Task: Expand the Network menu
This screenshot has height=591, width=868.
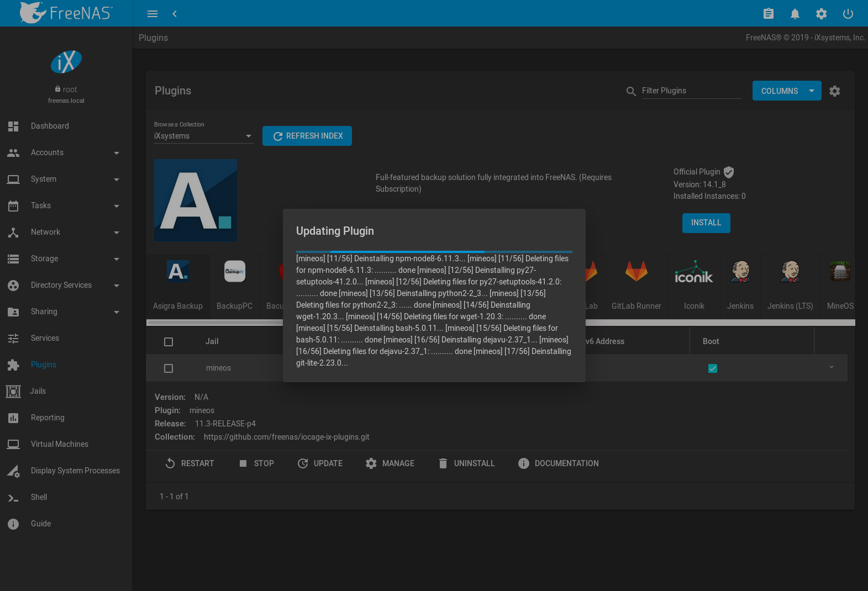Action: [66, 232]
